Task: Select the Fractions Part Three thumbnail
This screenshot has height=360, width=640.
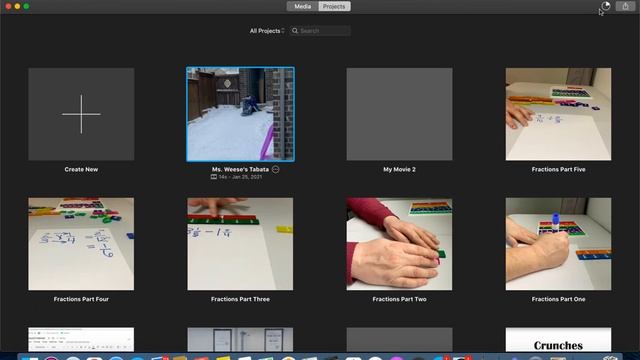Action: click(240, 244)
